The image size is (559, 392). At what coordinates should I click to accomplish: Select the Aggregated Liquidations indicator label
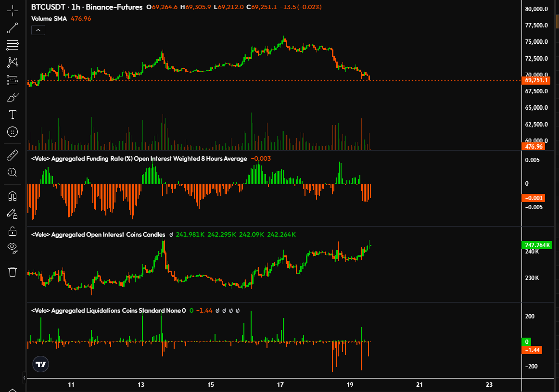coord(108,310)
